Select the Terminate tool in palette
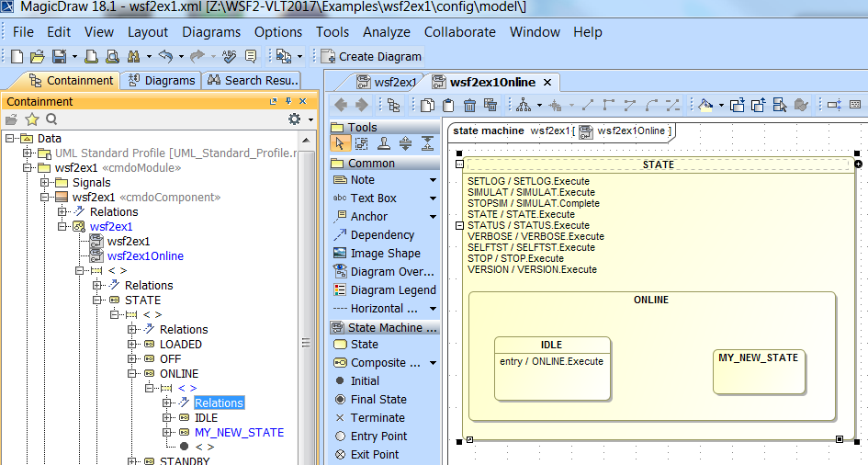The image size is (868, 465). pos(341,418)
